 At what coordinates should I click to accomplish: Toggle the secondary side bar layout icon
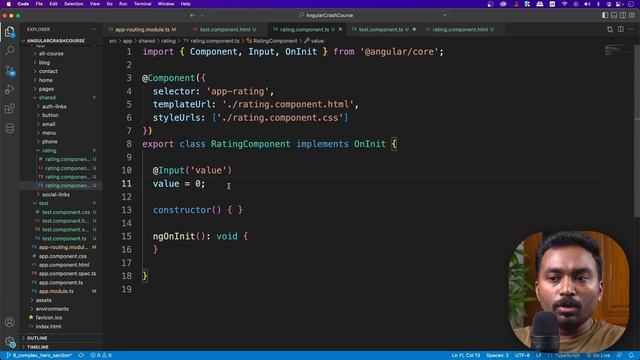(623, 15)
